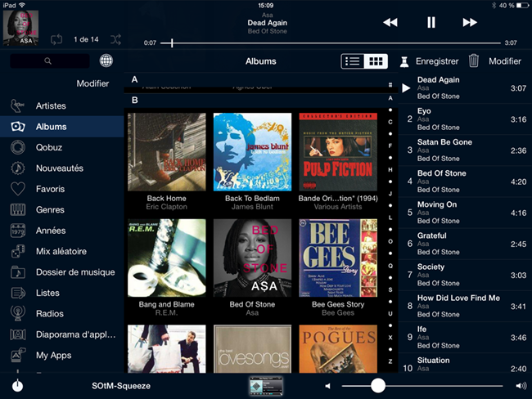Viewport: 532px width, 399px height.
Task: Play track Society
Action: pyautogui.click(x=465, y=276)
